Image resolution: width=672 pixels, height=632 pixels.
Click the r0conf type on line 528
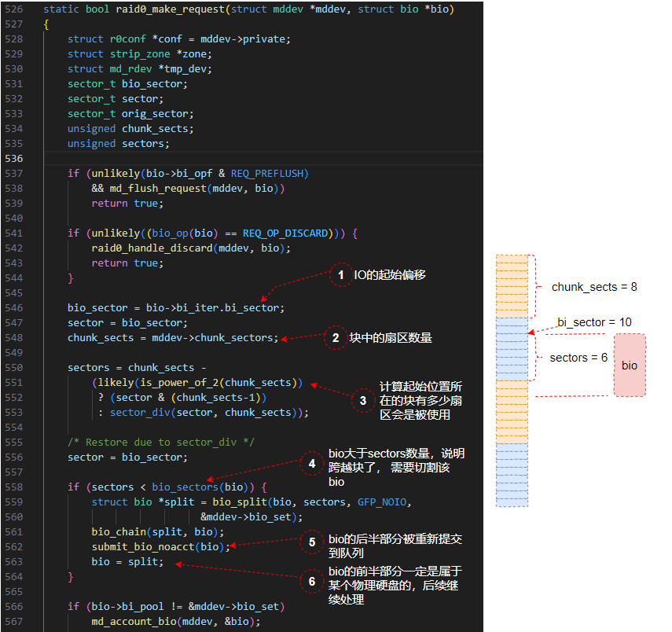127,39
